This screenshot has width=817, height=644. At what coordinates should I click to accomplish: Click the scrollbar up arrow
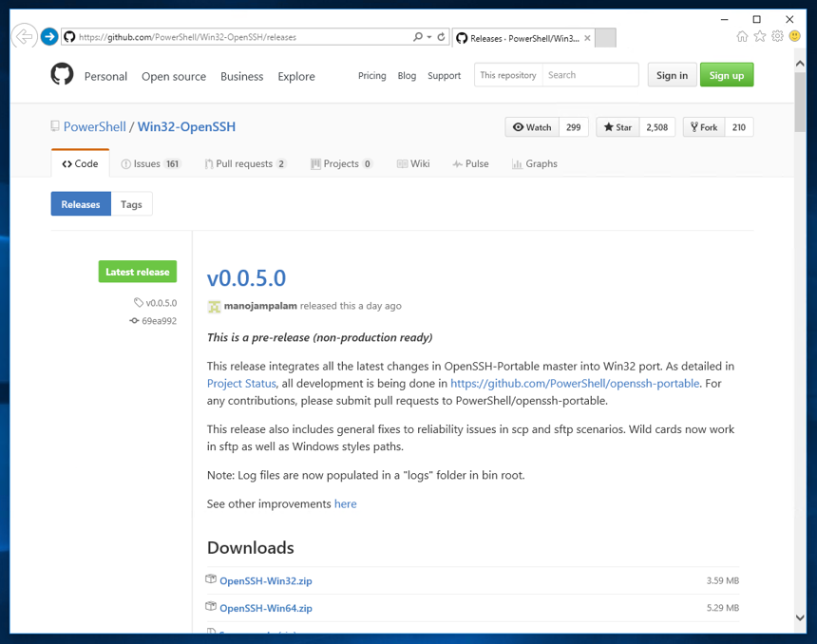click(800, 63)
